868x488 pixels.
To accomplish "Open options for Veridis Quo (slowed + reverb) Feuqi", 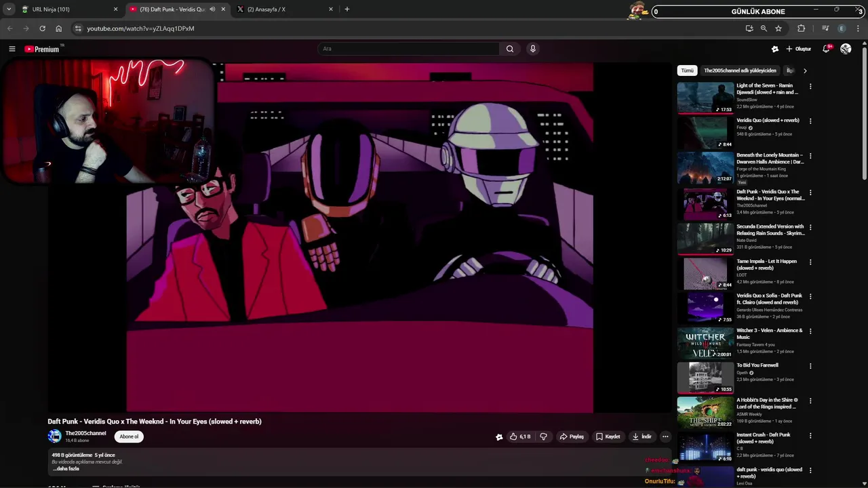I will (810, 121).
